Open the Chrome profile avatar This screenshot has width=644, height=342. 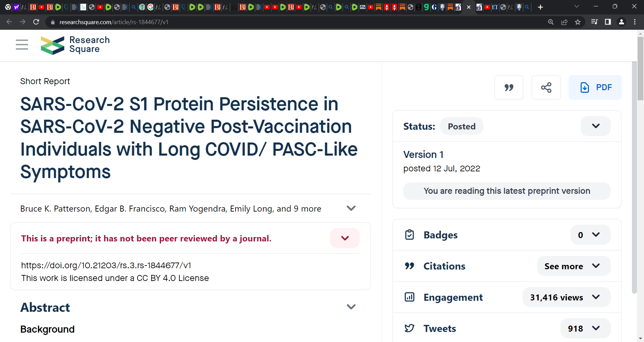(622, 22)
